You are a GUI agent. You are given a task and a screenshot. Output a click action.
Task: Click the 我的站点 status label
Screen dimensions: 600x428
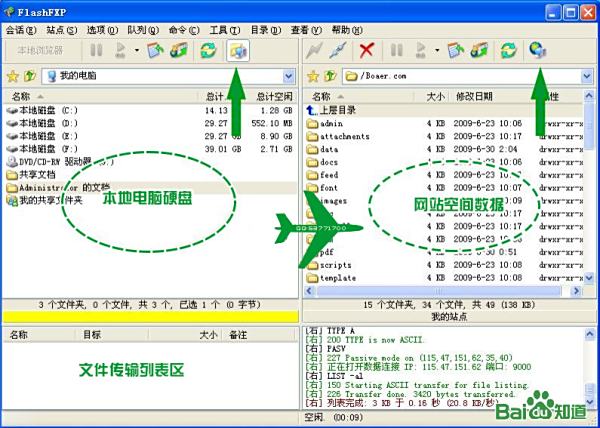[x=449, y=317]
